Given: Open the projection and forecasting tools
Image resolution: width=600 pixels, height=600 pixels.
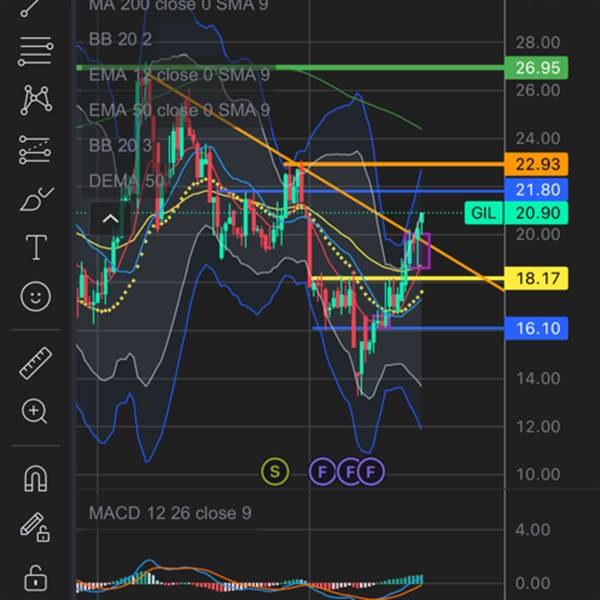Looking at the screenshot, I should pos(35,150).
